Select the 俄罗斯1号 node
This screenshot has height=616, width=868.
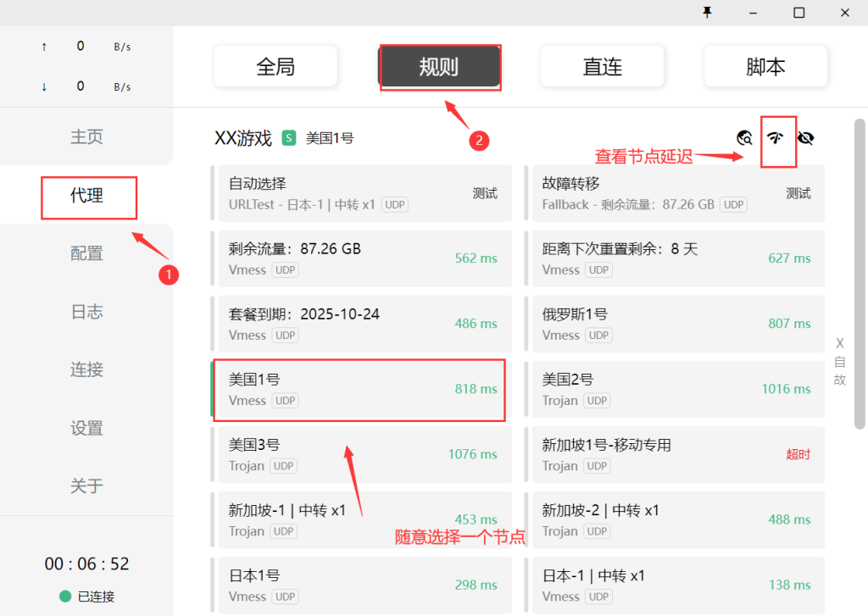pyautogui.click(x=674, y=324)
